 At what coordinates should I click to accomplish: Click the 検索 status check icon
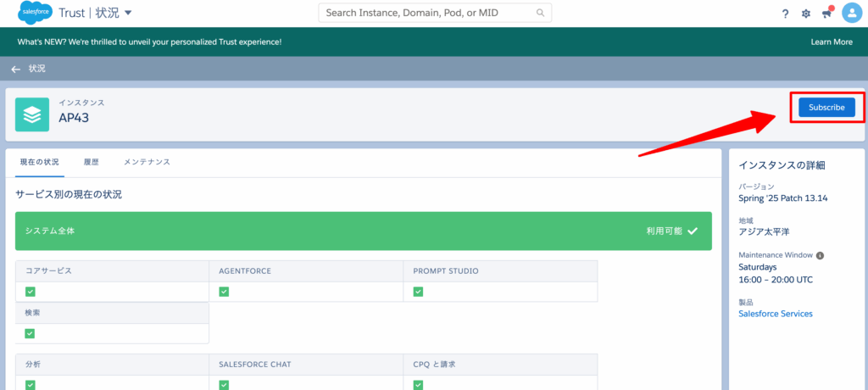point(30,333)
